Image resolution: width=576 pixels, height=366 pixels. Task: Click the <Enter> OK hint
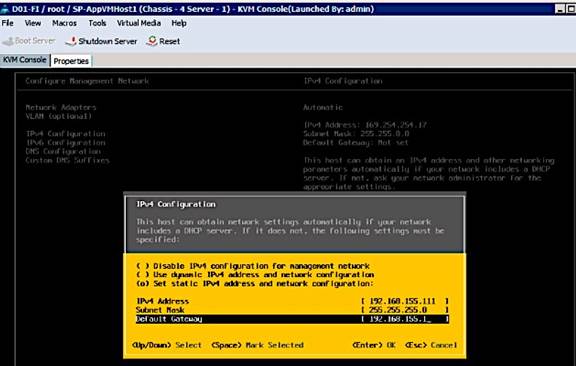click(x=374, y=345)
